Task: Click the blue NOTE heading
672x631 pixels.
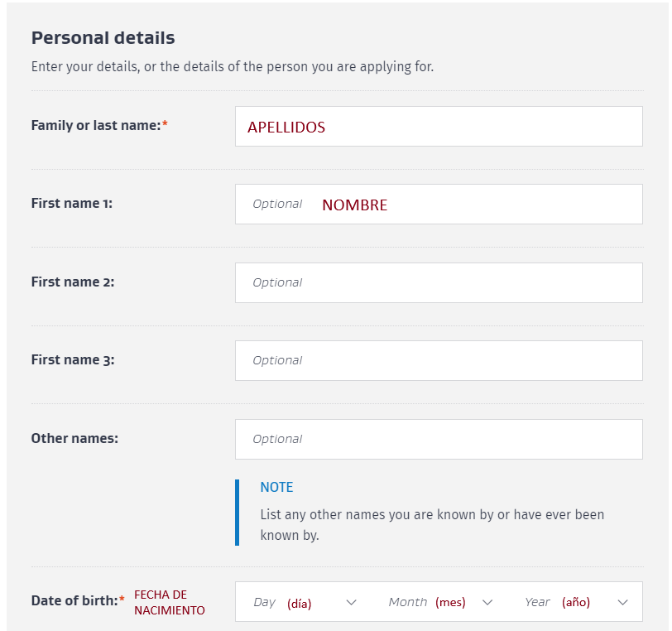Action: tap(276, 487)
